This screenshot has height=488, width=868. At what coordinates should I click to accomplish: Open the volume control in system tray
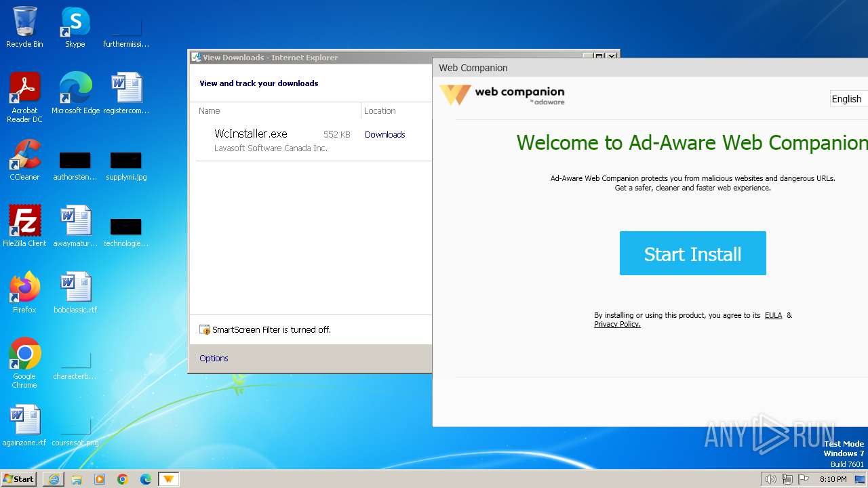tap(770, 479)
